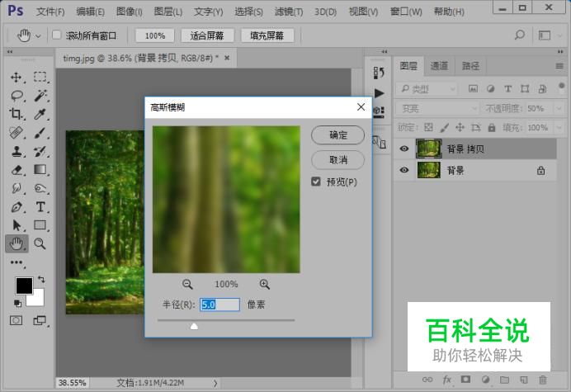Screen dimensions: 571x392
Task: Select the Zoom tool in toolbox
Action: [x=40, y=243]
